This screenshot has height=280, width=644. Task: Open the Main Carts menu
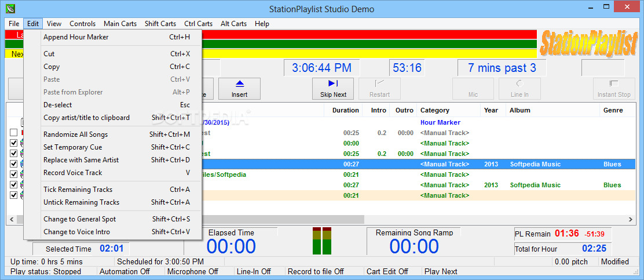coord(120,23)
